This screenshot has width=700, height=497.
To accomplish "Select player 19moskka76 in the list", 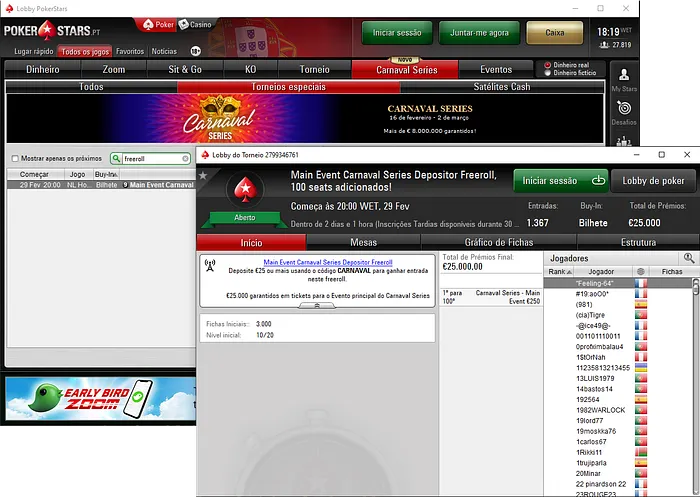I will point(618,431).
